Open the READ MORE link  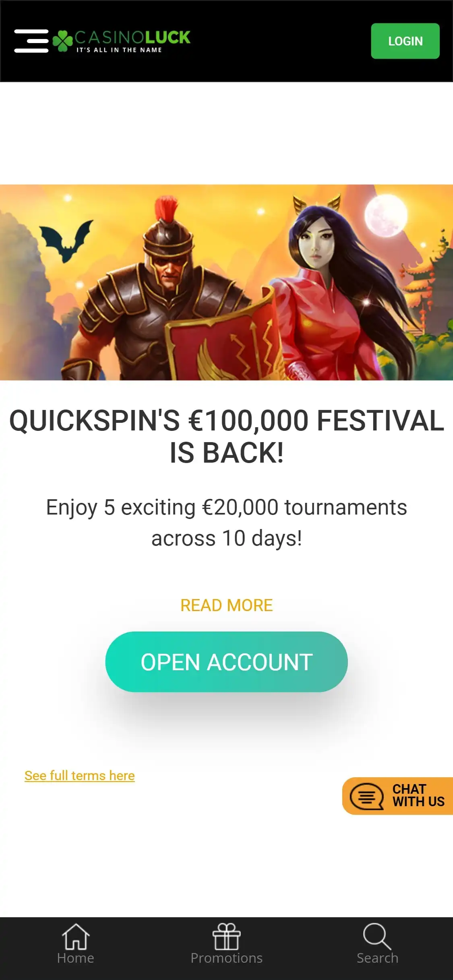(x=227, y=605)
